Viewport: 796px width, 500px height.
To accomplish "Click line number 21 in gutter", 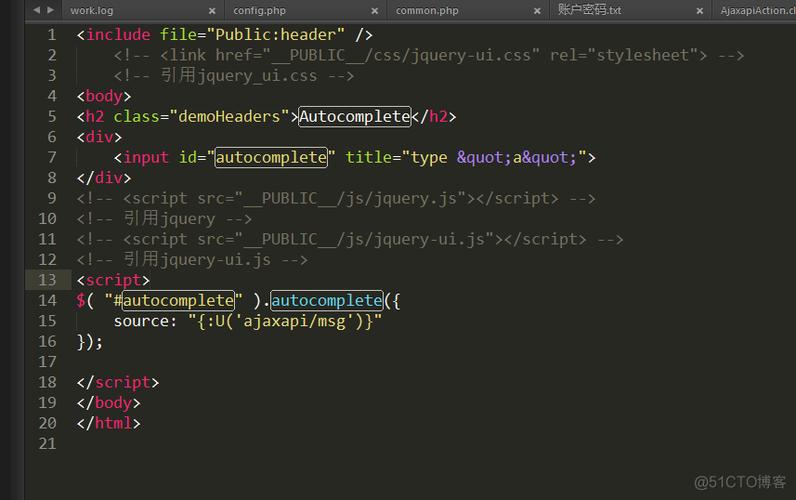I will pos(47,443).
